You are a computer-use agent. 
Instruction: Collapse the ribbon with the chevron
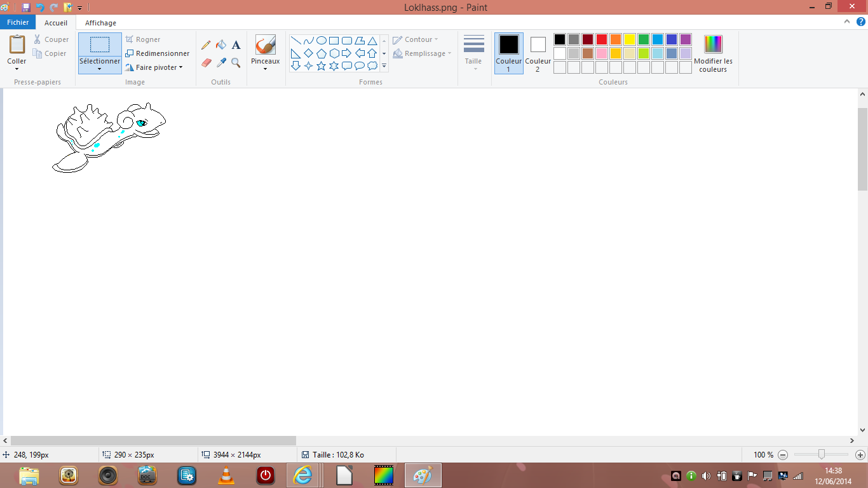[x=846, y=22]
